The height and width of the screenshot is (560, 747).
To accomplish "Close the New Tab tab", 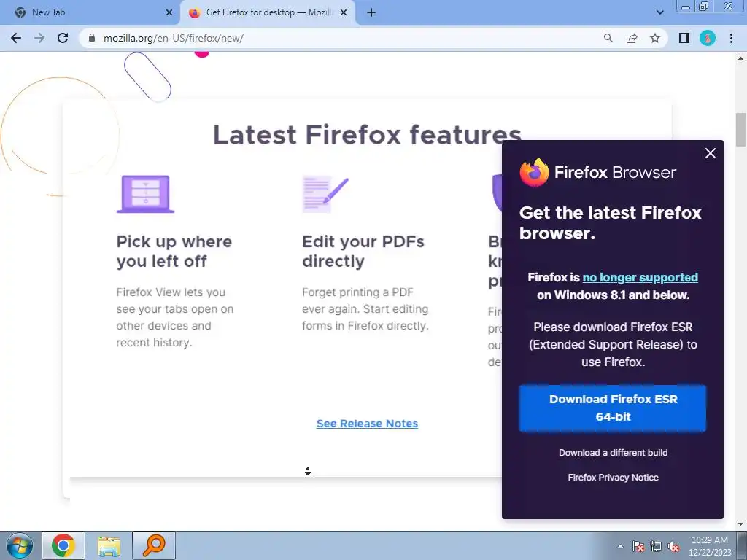I will 169,12.
